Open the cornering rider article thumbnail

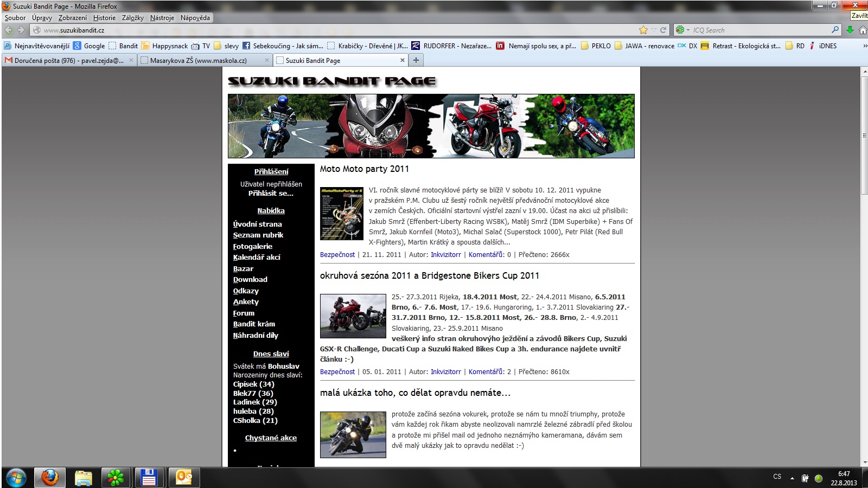click(353, 435)
